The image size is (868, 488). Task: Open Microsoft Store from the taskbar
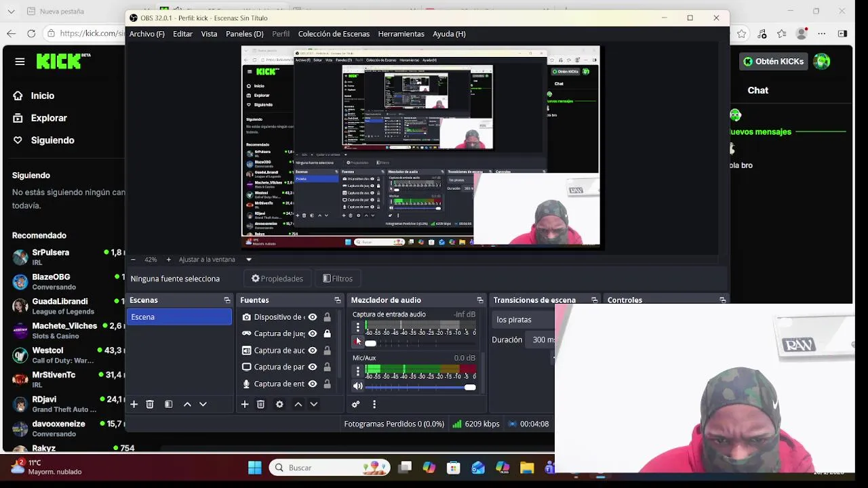click(454, 468)
